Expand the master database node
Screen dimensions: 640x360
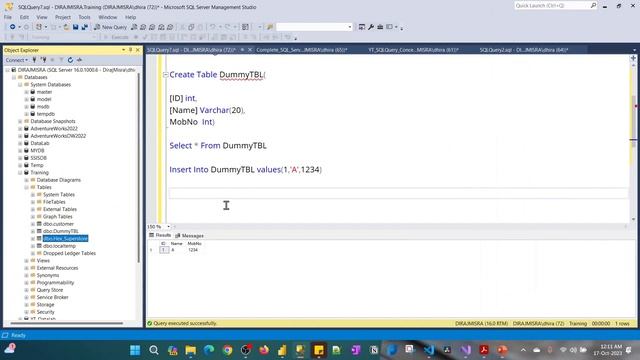click(27, 92)
